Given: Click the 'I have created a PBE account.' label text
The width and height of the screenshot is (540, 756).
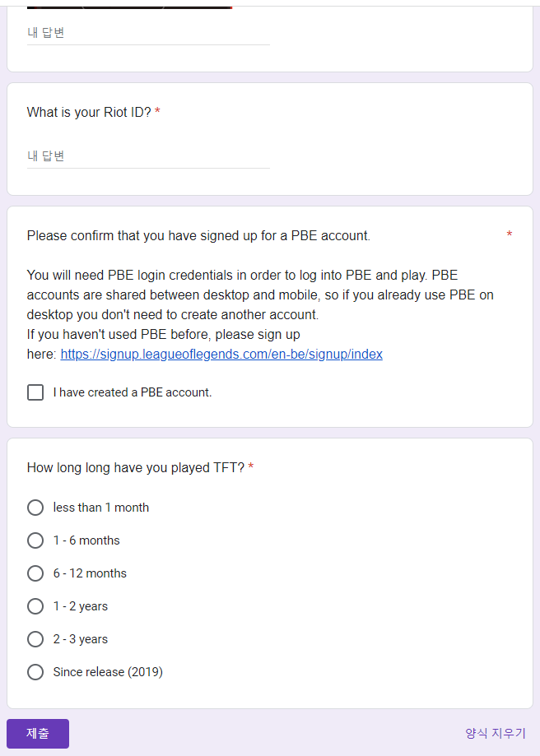Looking at the screenshot, I should point(133,392).
